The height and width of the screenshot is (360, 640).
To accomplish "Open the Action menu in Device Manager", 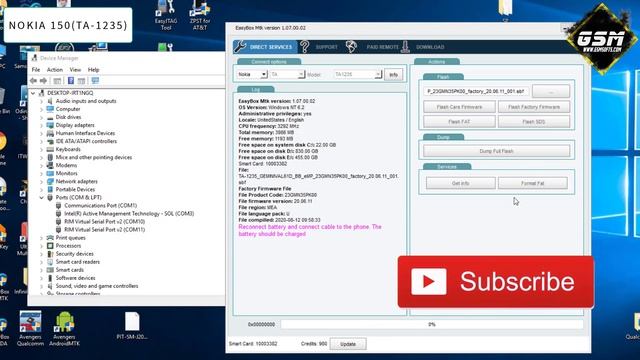I will (x=55, y=70).
